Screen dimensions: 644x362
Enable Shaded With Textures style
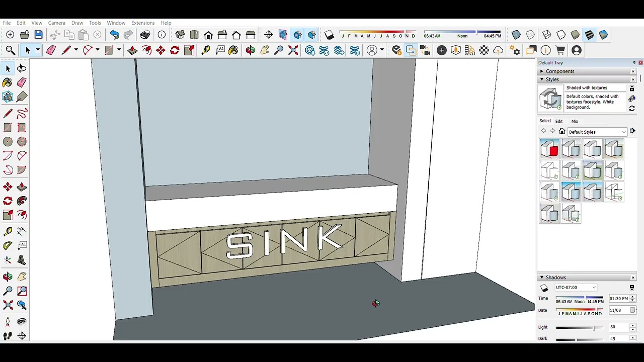point(589,35)
